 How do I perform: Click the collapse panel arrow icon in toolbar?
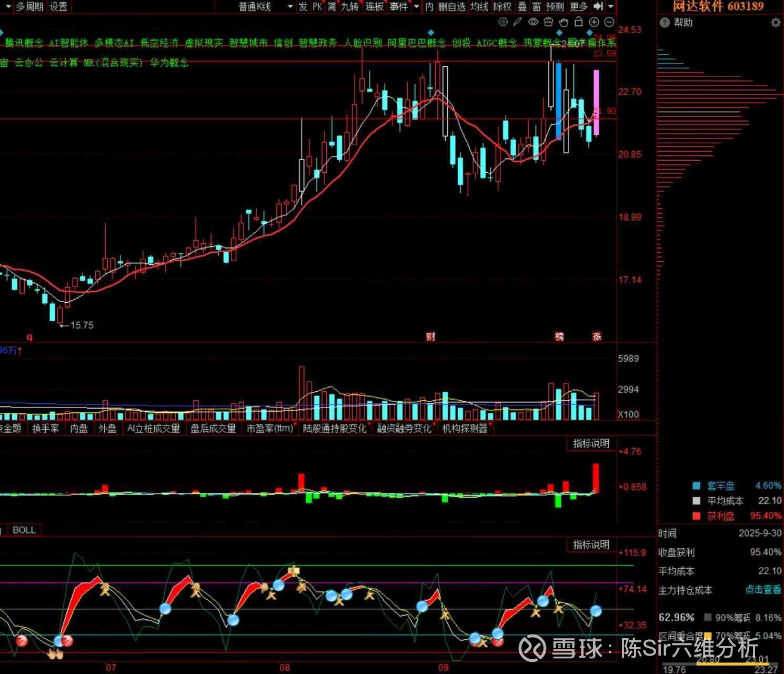coord(598,6)
